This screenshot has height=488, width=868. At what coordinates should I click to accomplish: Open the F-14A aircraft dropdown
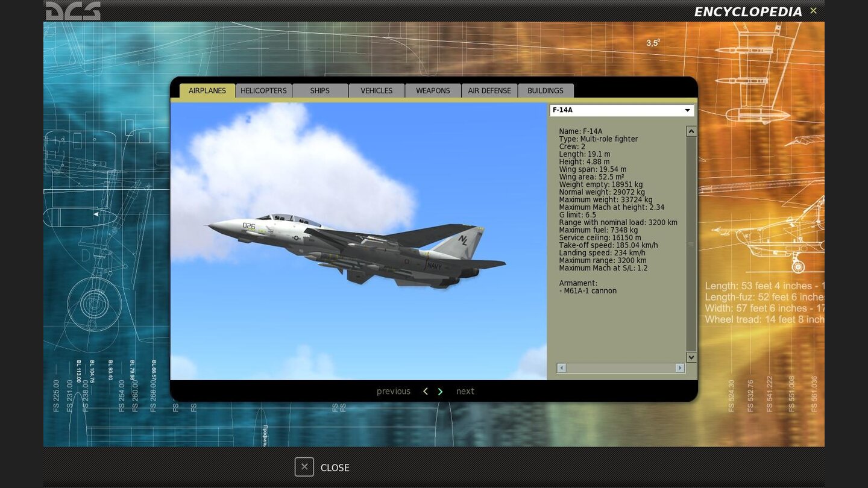tap(621, 110)
